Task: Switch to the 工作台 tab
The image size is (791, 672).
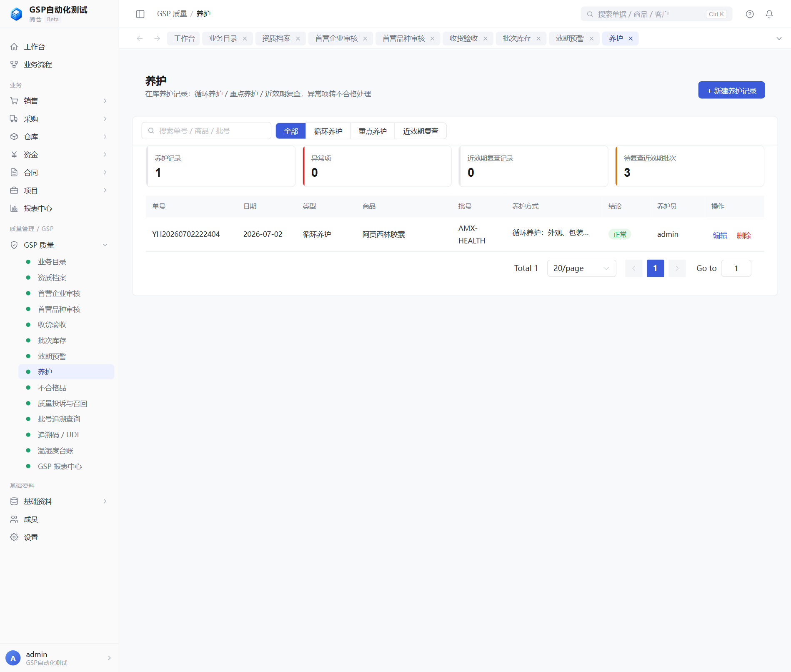Action: (184, 38)
